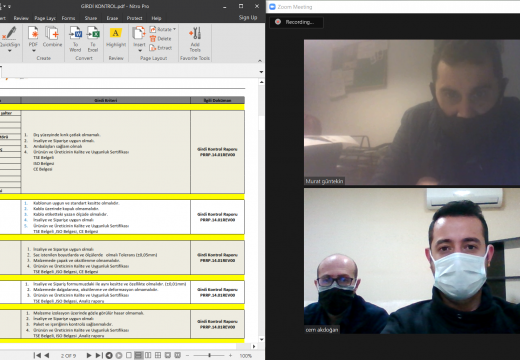Toggle continuous page view mode

pos(138,355)
